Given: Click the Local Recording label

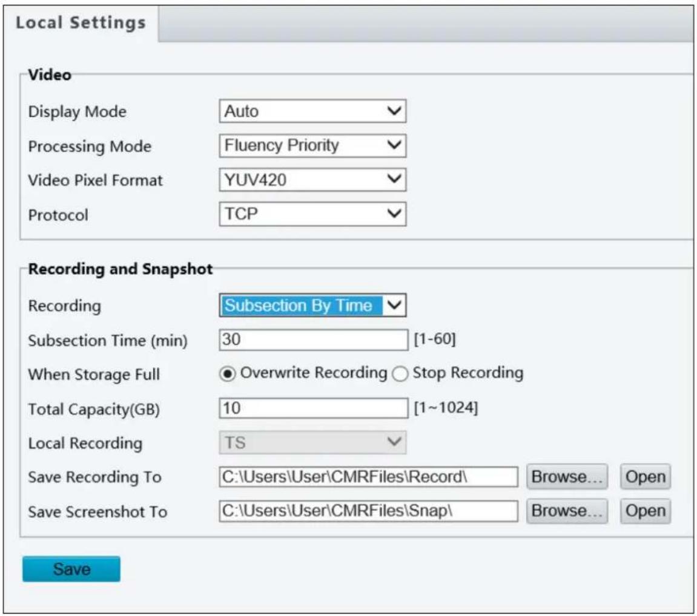Looking at the screenshot, I should click(85, 443).
